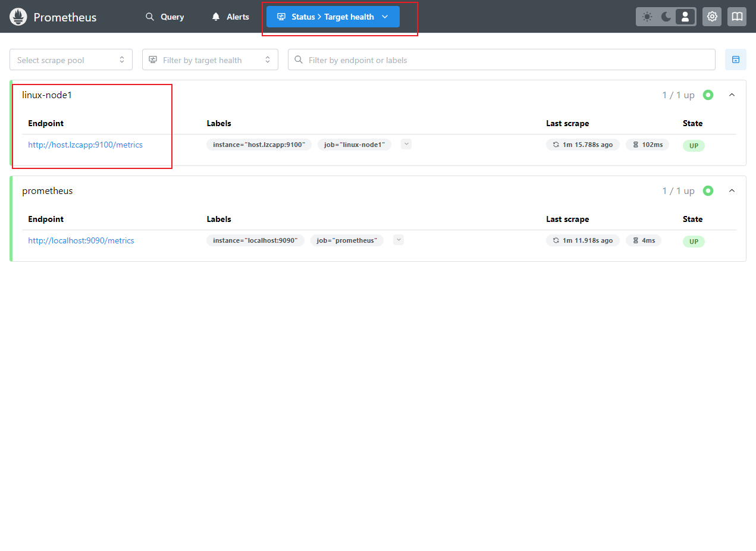Focus Filter by endpoint or labels field
Viewport: 756px width, 551px height.
point(501,60)
